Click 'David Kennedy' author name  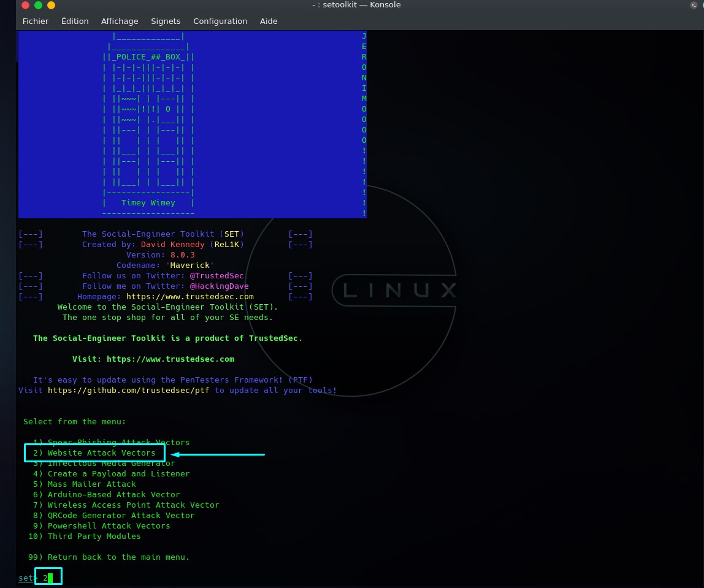click(173, 245)
